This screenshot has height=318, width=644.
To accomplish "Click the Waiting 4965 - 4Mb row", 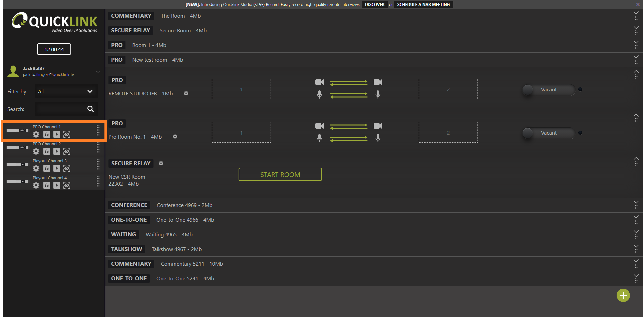I will pos(374,235).
